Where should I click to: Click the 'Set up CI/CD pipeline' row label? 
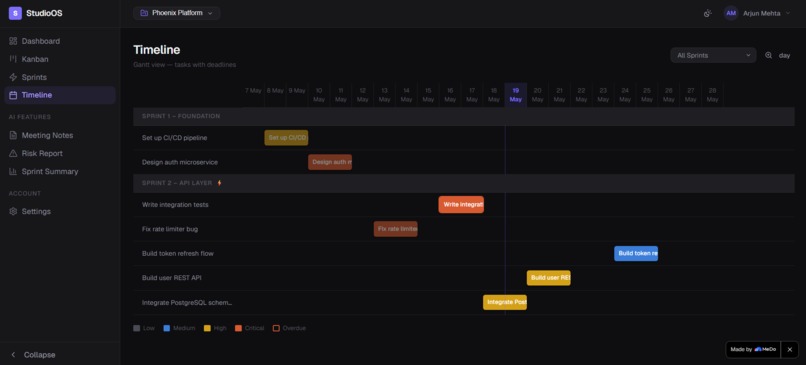click(x=174, y=138)
